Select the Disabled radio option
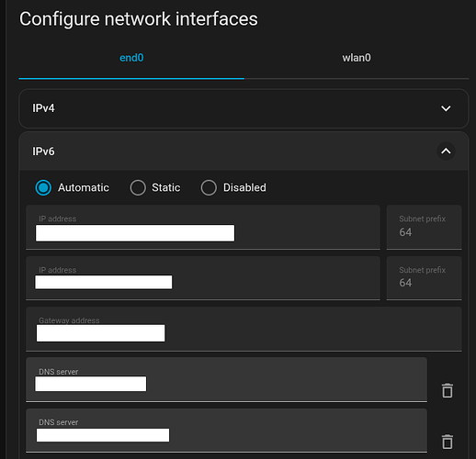The image size is (476, 459). [x=209, y=187]
